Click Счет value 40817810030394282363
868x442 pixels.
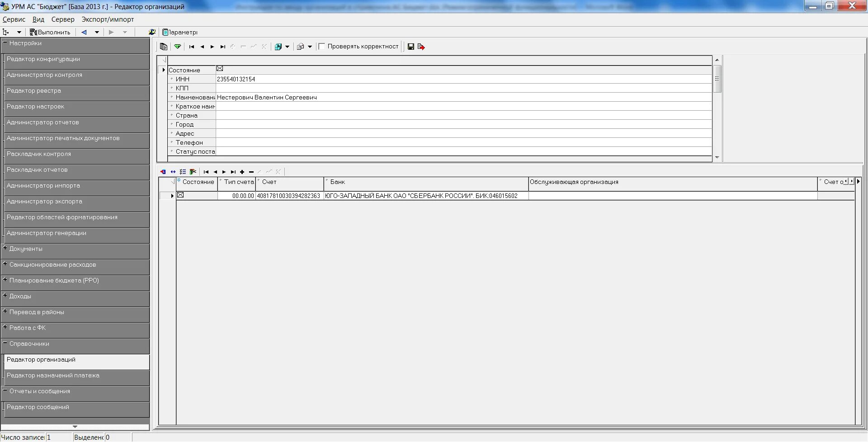[290, 196]
